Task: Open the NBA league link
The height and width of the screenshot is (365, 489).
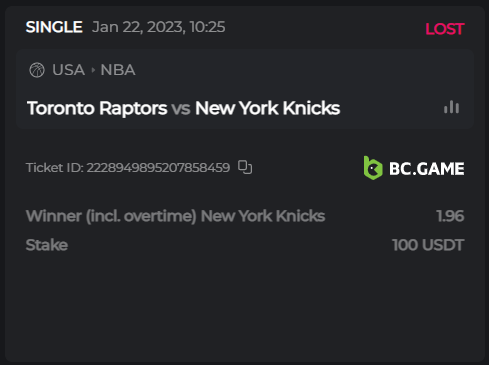Action: 118,70
